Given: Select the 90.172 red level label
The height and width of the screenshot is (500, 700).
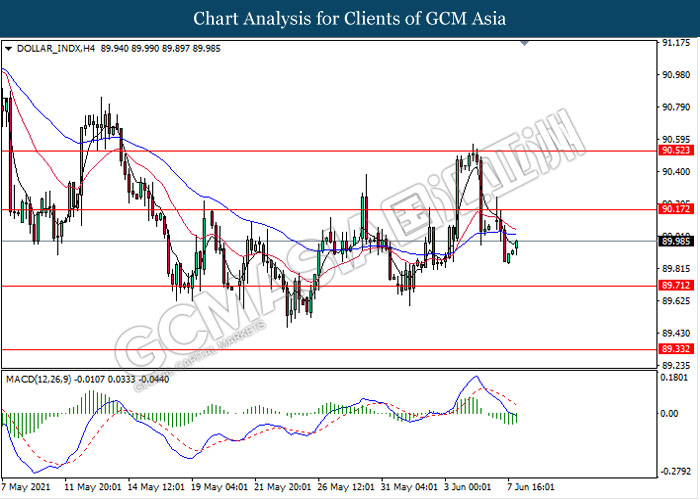Looking at the screenshot, I should tap(676, 209).
